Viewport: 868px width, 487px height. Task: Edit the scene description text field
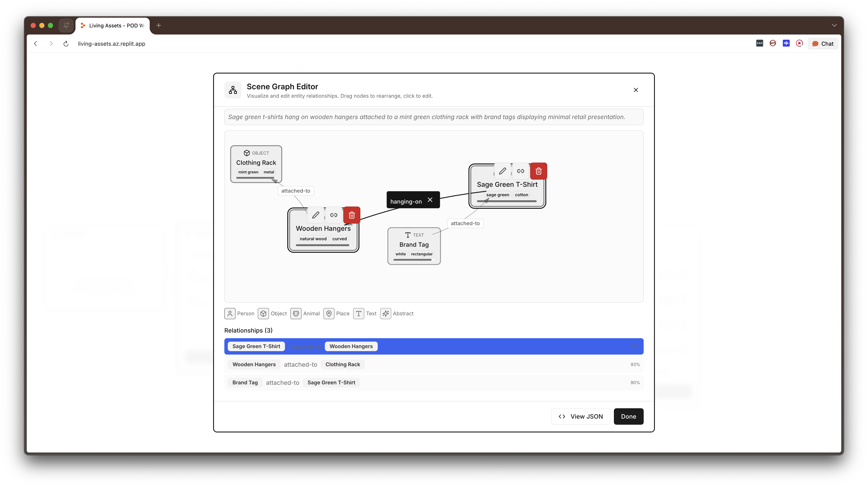tap(434, 117)
